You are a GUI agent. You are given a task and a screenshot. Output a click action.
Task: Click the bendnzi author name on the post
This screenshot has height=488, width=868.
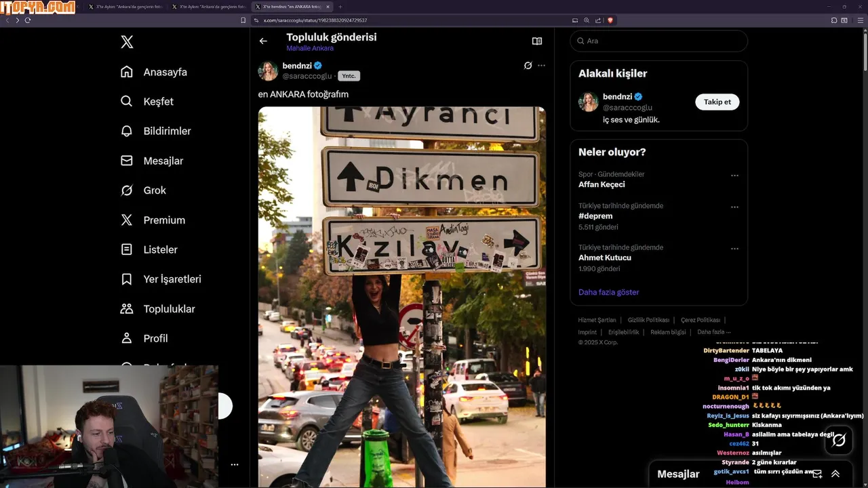point(296,66)
